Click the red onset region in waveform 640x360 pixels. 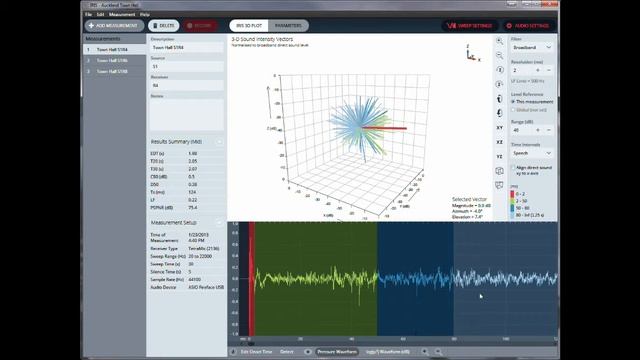click(x=252, y=279)
